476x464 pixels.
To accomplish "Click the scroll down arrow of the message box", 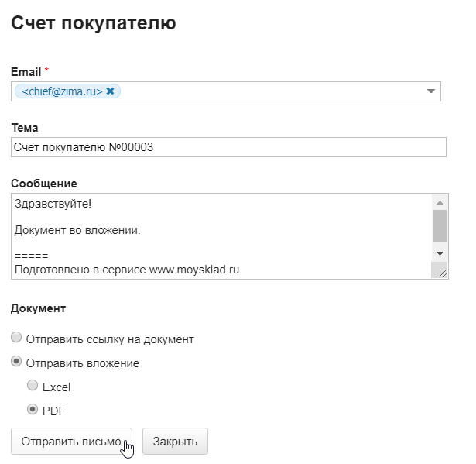I will [440, 253].
